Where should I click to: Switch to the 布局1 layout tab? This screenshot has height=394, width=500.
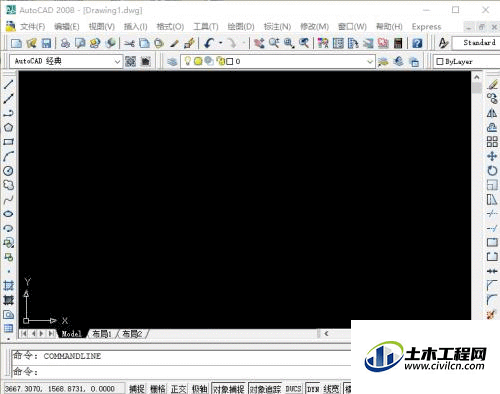click(x=102, y=334)
